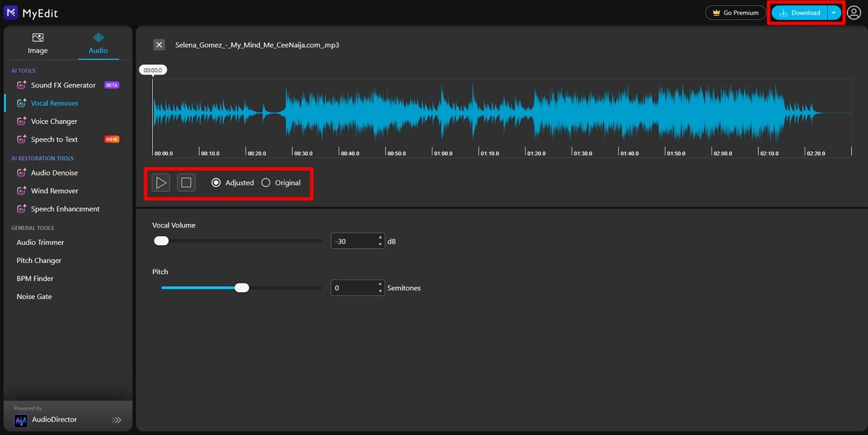The image size is (868, 435).
Task: Open Audio Denoise label
Action: [54, 173]
